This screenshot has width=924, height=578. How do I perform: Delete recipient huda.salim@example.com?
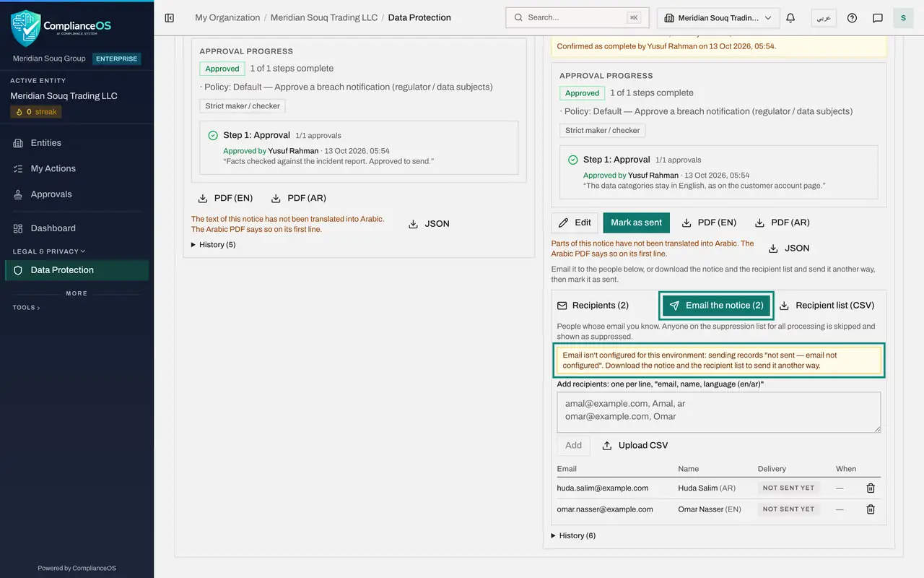point(871,488)
